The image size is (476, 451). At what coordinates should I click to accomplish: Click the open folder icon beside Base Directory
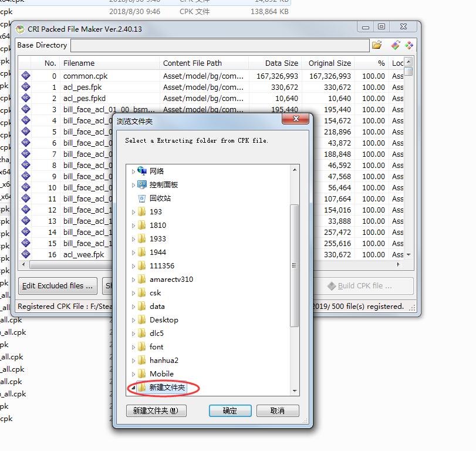click(377, 45)
